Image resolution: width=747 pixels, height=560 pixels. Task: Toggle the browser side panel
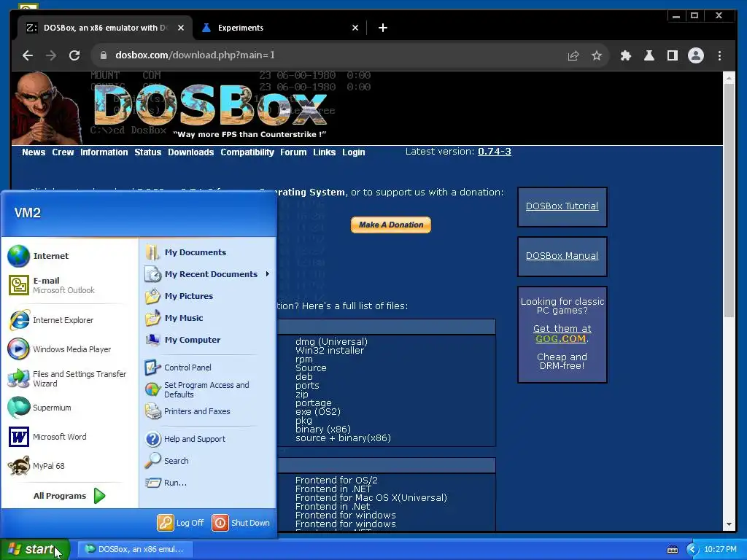(x=672, y=55)
